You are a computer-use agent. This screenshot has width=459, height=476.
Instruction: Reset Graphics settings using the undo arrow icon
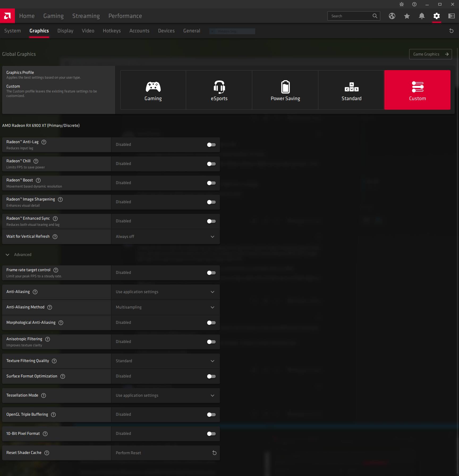point(451,31)
